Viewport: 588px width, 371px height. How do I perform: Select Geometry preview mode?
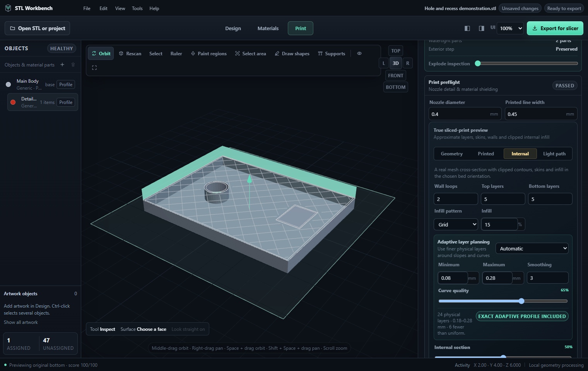tap(452, 153)
